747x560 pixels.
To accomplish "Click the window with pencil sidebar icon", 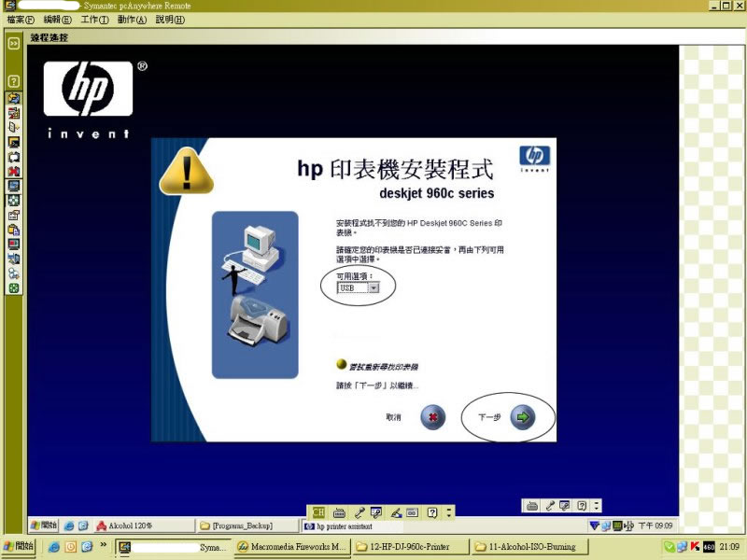I will (14, 216).
